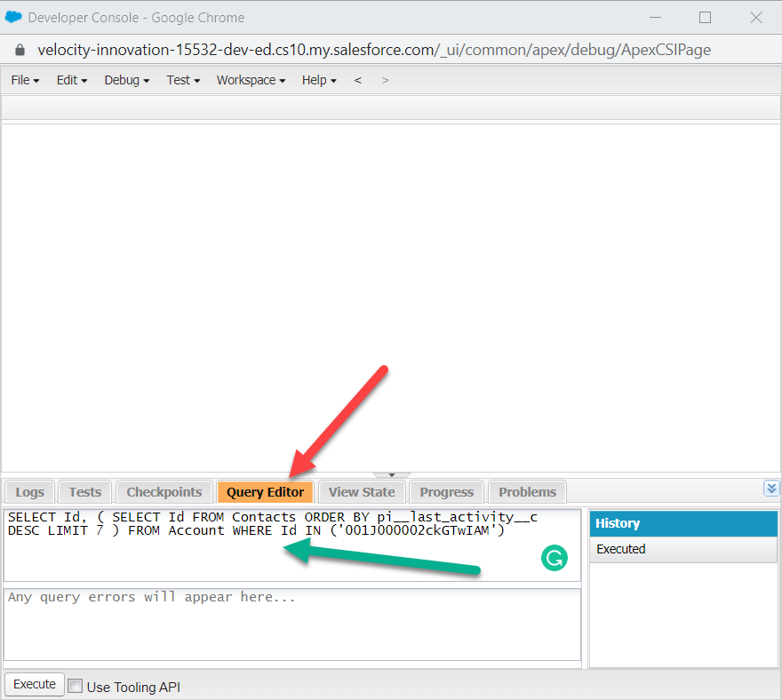
Task: Open the Workspace menu
Action: point(251,80)
